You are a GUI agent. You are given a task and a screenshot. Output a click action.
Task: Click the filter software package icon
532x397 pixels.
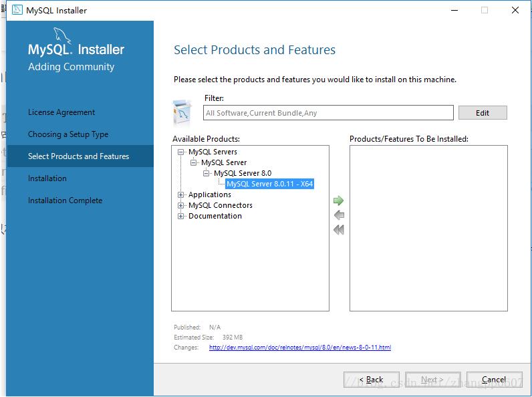(x=182, y=112)
